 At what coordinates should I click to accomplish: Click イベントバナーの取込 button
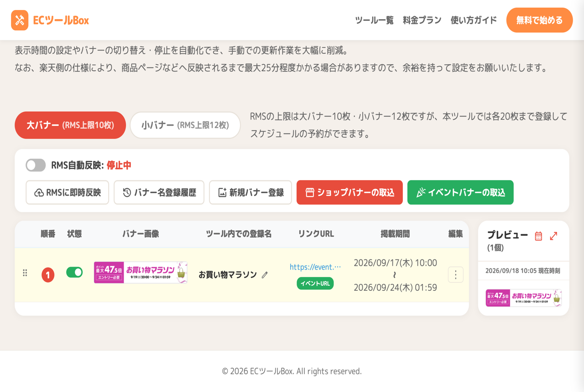tap(460, 192)
